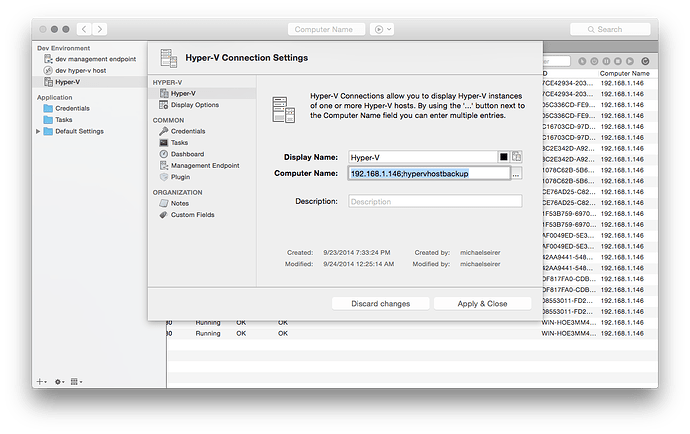The height and width of the screenshot is (434, 690).
Task: Select the Default Settings folder in sidebar
Action: [x=78, y=131]
